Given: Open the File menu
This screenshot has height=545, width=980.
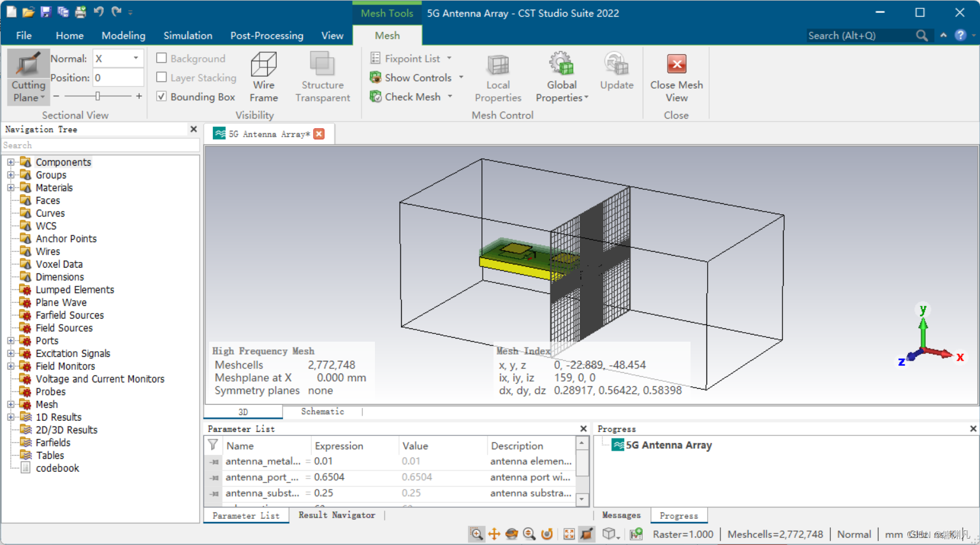Looking at the screenshot, I should (x=24, y=36).
